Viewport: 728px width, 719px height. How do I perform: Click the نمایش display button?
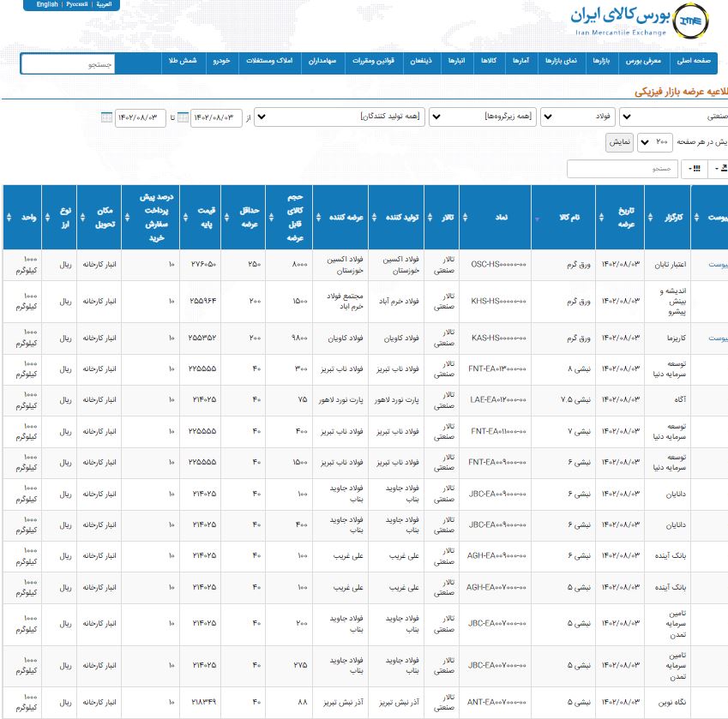click(x=619, y=142)
